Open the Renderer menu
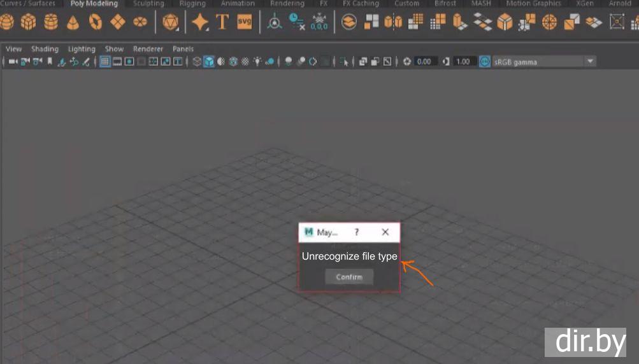The image size is (639, 364). [148, 49]
